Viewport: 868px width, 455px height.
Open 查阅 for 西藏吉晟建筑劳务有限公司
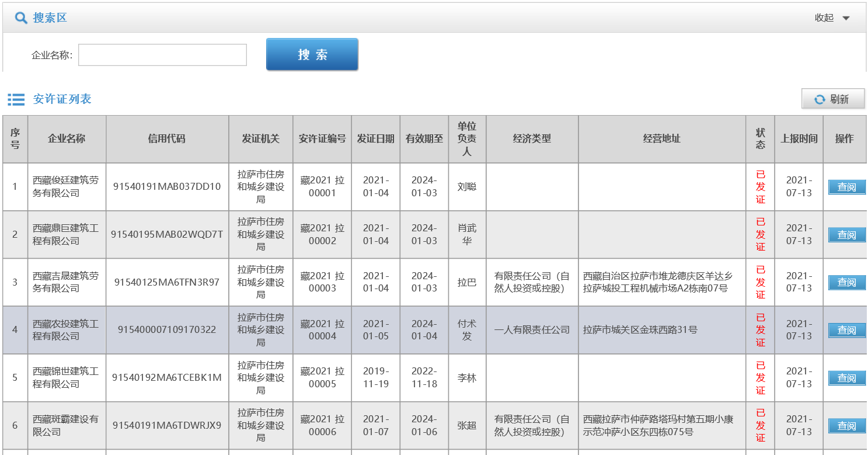[846, 282]
